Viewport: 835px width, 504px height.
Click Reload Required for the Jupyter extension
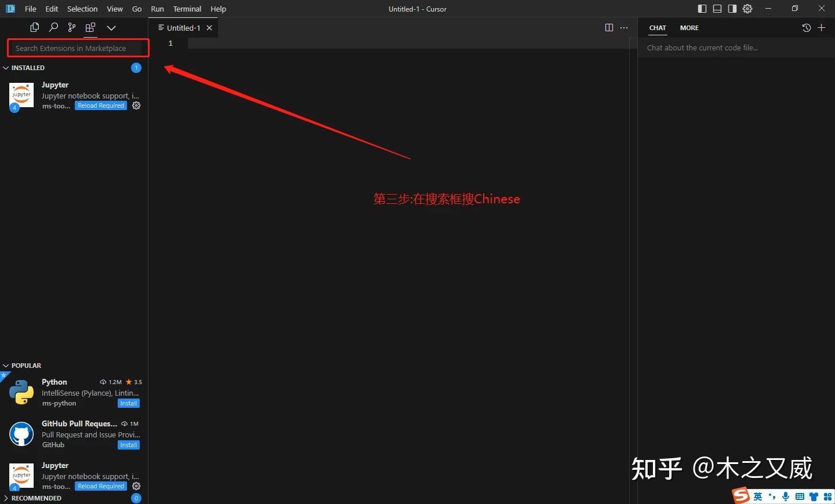coord(100,105)
